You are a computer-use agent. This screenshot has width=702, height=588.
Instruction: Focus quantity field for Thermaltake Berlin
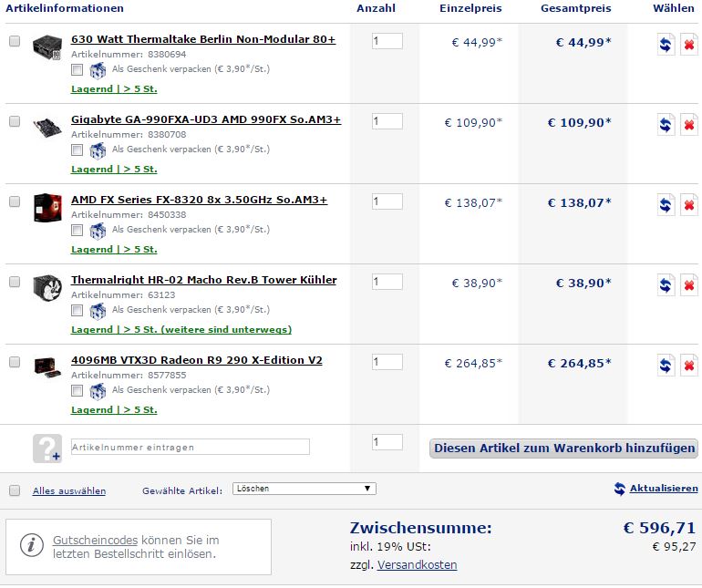coord(387,41)
